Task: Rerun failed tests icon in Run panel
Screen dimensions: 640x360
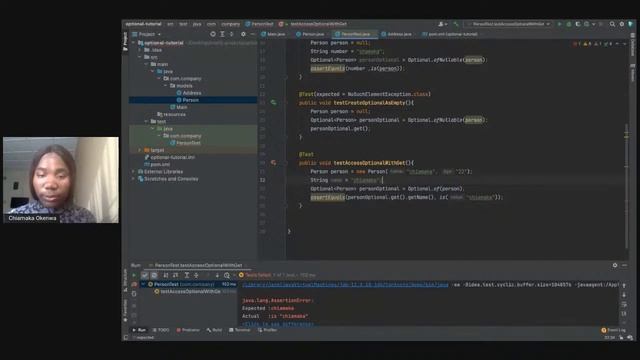Action: 134,284
